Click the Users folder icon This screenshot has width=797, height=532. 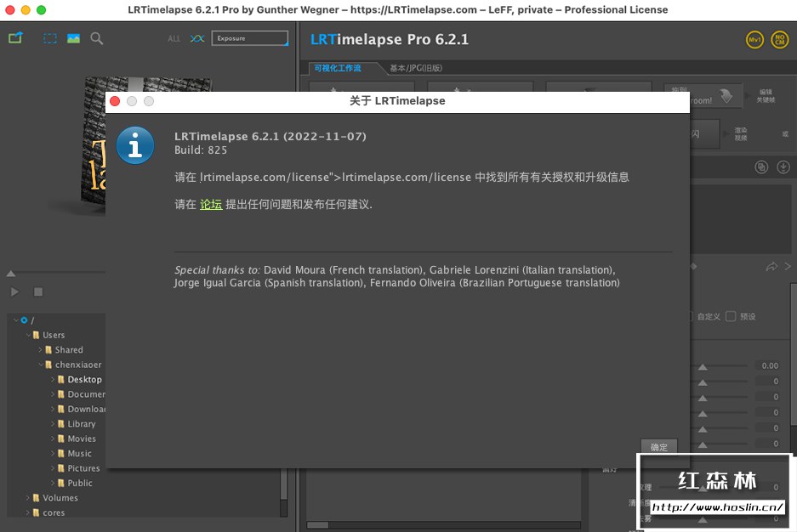coord(36,335)
